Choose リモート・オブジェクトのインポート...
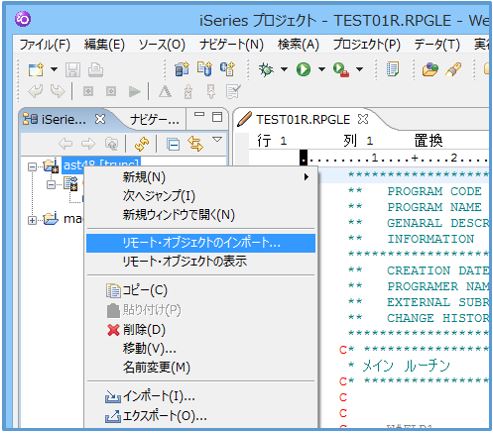 tap(201, 243)
